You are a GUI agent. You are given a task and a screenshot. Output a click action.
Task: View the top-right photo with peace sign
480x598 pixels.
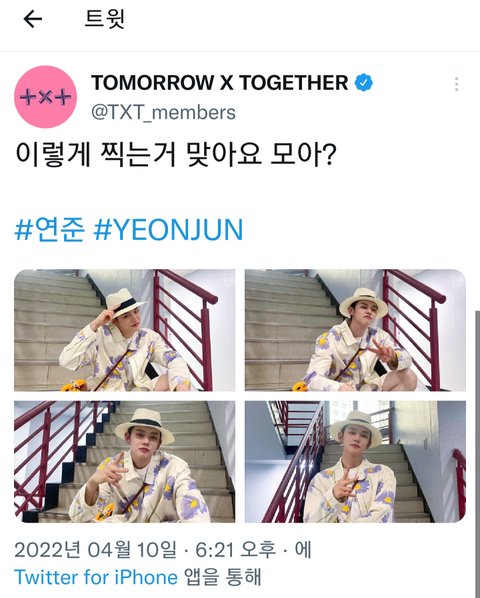(355, 330)
